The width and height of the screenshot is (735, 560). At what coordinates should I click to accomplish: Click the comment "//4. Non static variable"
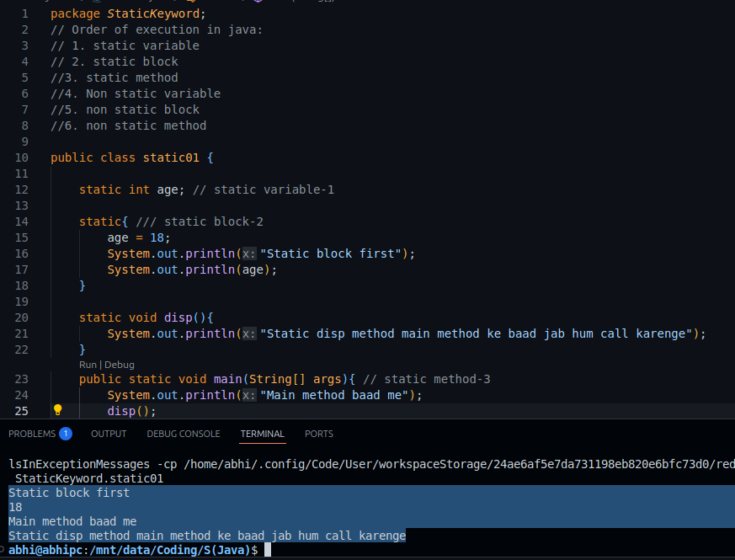click(136, 93)
